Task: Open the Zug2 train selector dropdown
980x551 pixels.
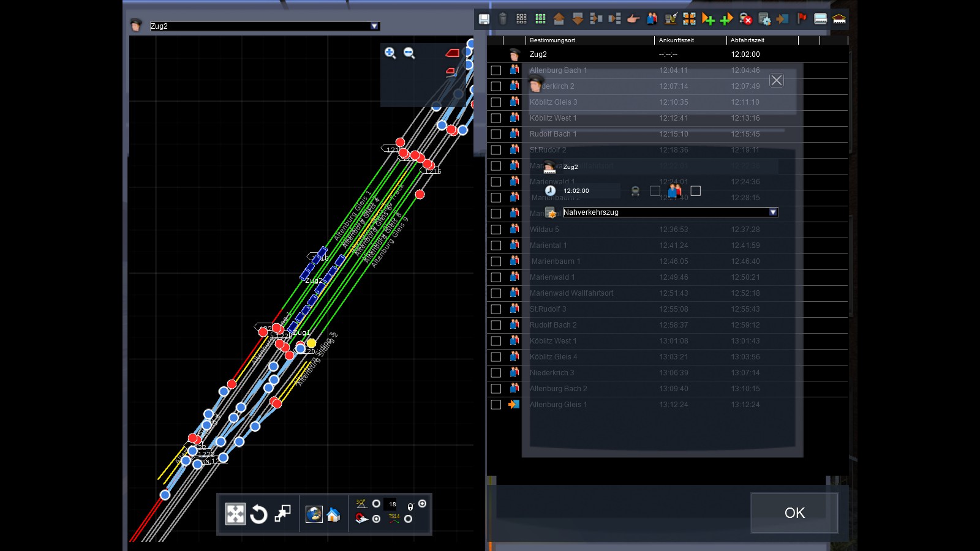Action: pyautogui.click(x=374, y=26)
